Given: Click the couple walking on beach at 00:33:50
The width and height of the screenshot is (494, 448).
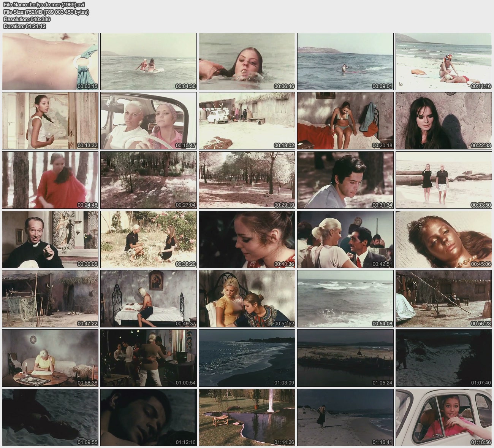Looking at the screenshot, I should 444,180.
